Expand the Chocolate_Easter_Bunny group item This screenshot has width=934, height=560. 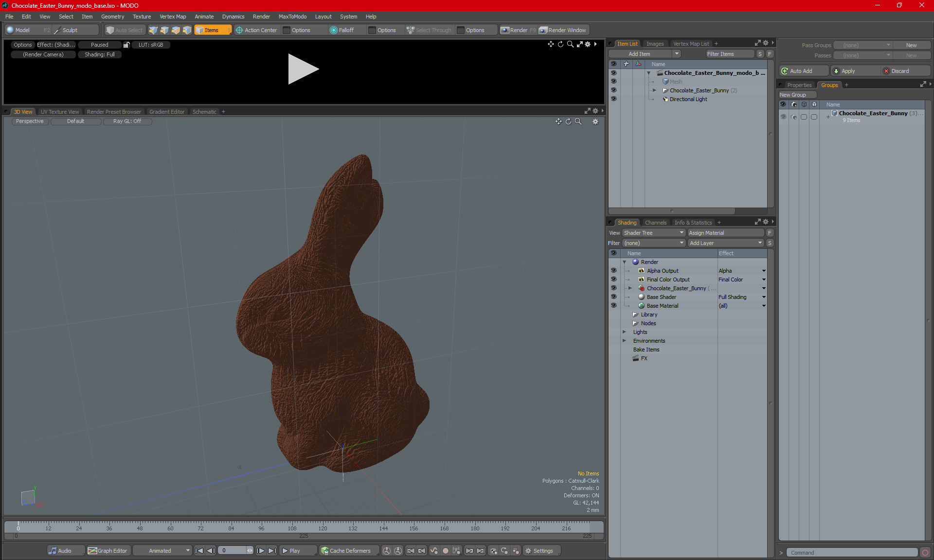click(x=654, y=90)
